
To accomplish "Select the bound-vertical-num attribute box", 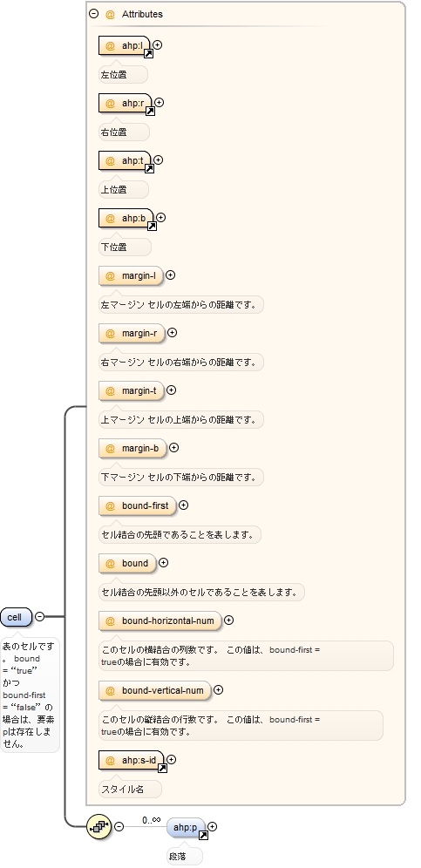I will [155, 690].
